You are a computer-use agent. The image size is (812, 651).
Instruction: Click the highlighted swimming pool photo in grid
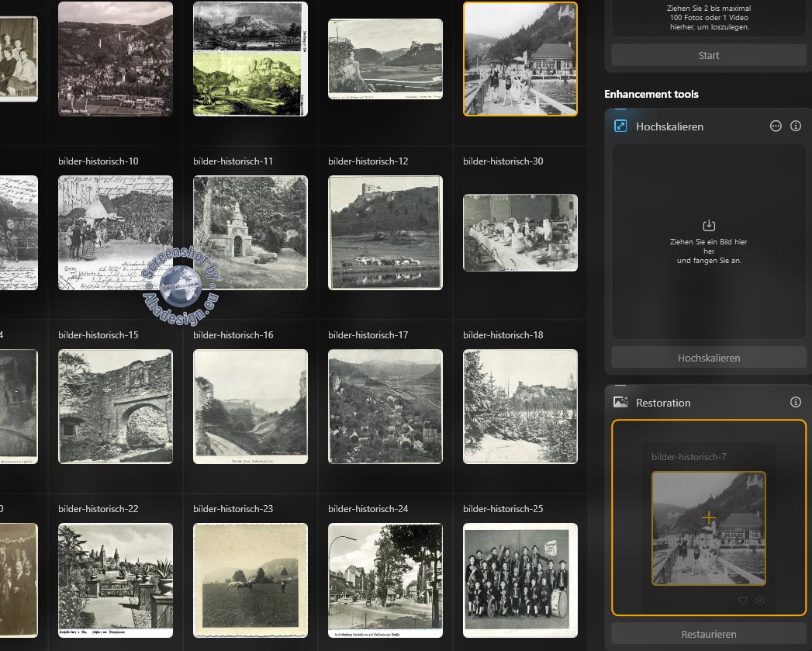pos(520,59)
